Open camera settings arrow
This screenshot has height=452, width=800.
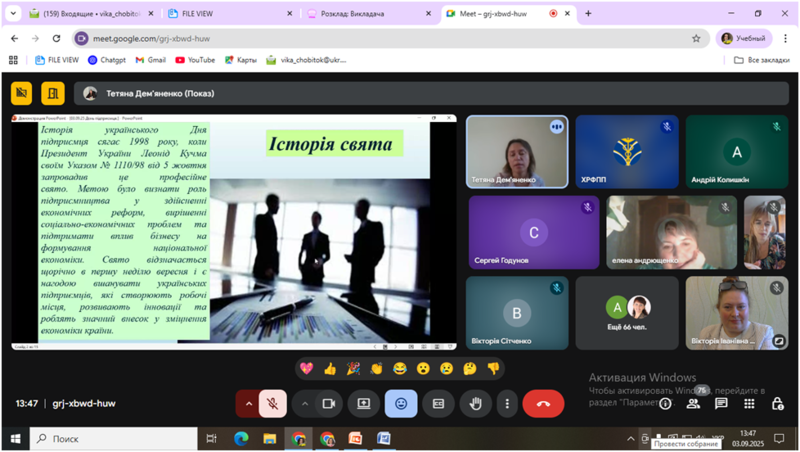[x=305, y=404]
